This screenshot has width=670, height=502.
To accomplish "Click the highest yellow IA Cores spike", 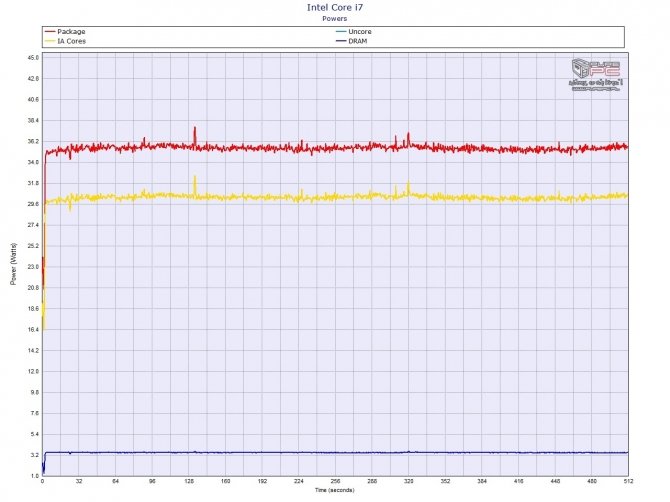I will (195, 177).
